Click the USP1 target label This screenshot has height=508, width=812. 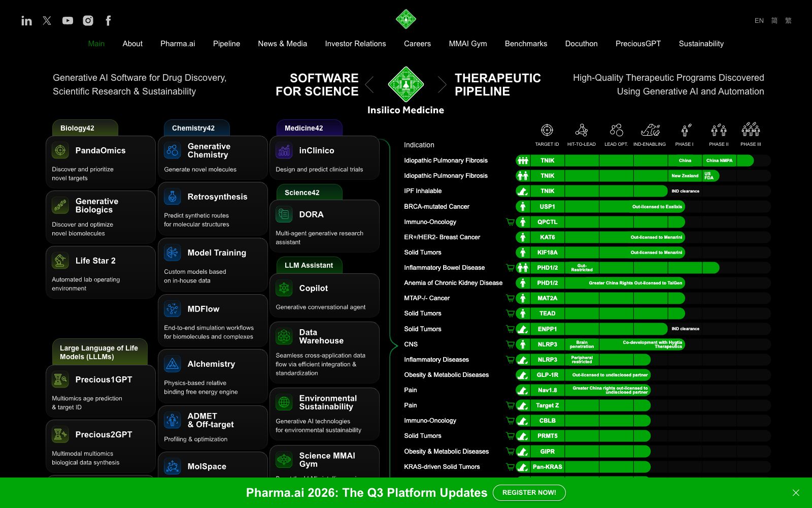(548, 207)
